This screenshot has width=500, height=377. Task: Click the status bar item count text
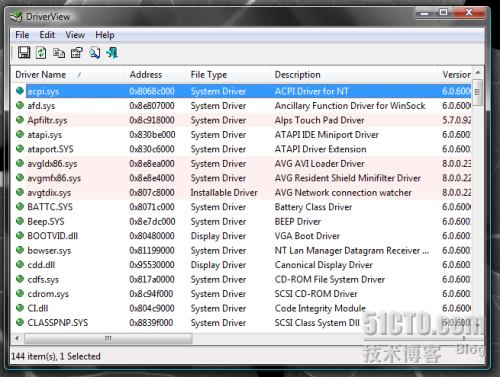[56, 356]
